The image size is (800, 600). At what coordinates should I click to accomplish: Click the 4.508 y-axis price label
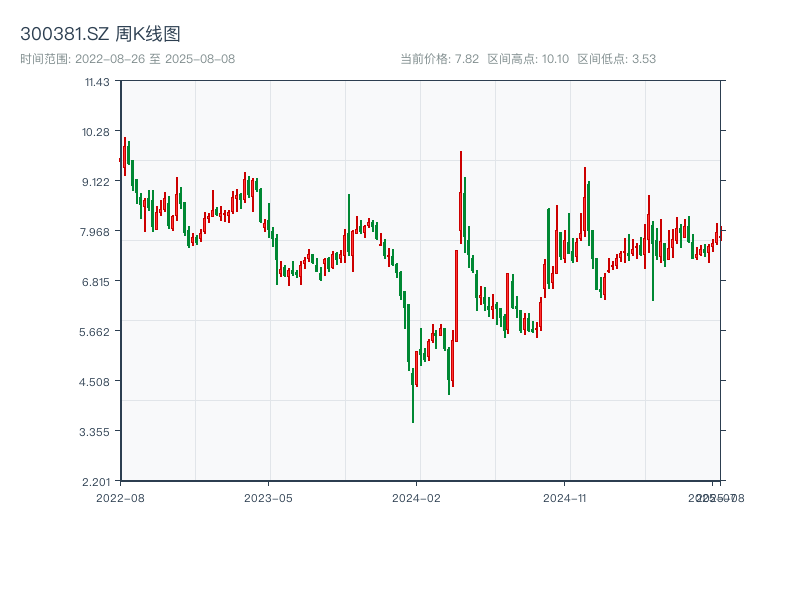coord(97,382)
